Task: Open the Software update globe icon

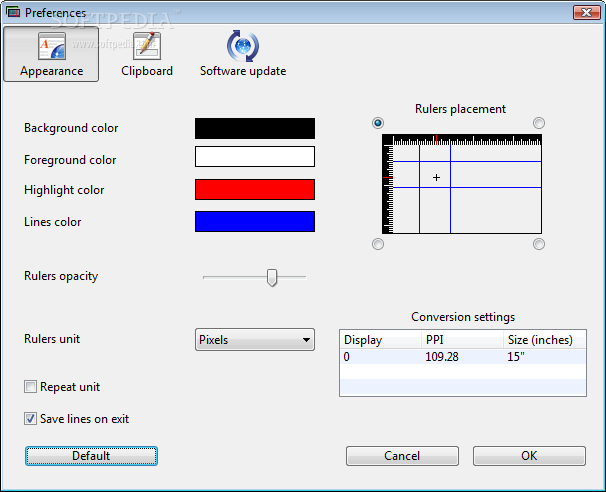Action: click(243, 47)
